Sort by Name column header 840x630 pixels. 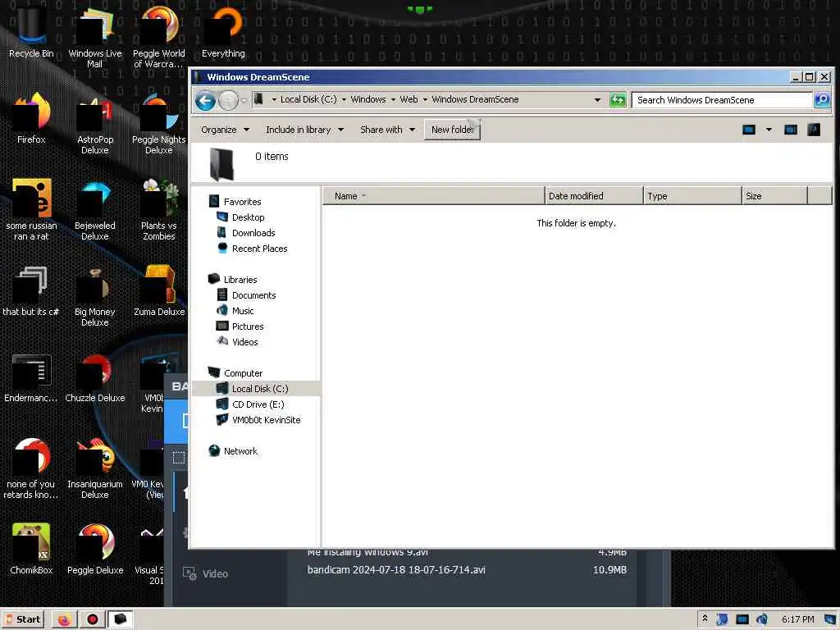pos(433,196)
